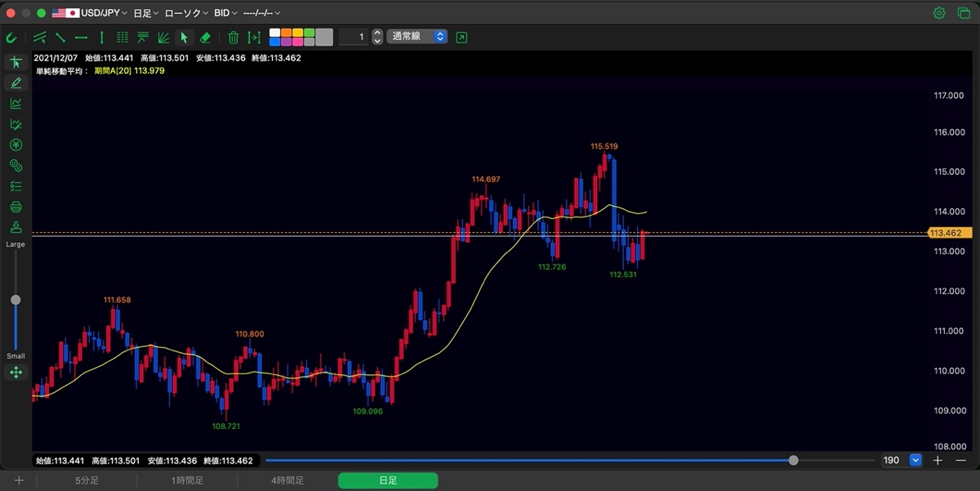The height and width of the screenshot is (491, 980).
Task: Click the crosshair cursor icon in the sidebar
Action: [16, 62]
